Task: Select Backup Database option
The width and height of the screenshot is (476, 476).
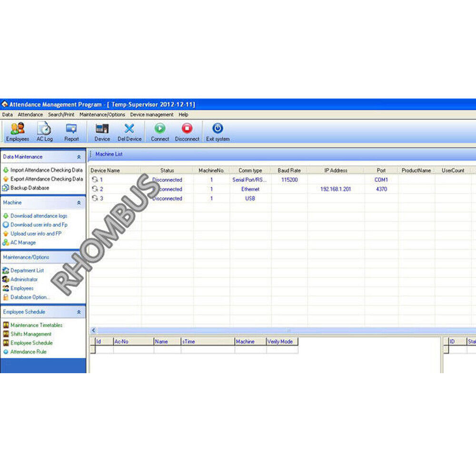Action: click(x=30, y=188)
